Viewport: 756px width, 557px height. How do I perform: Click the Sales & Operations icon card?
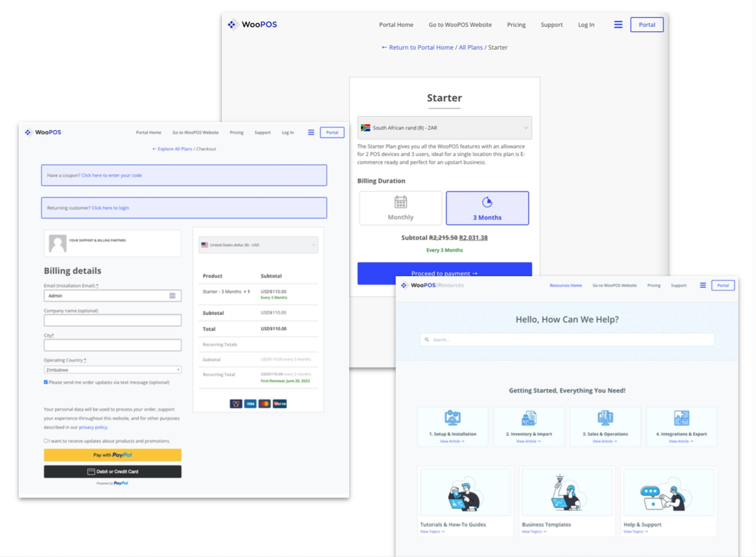[x=605, y=426]
